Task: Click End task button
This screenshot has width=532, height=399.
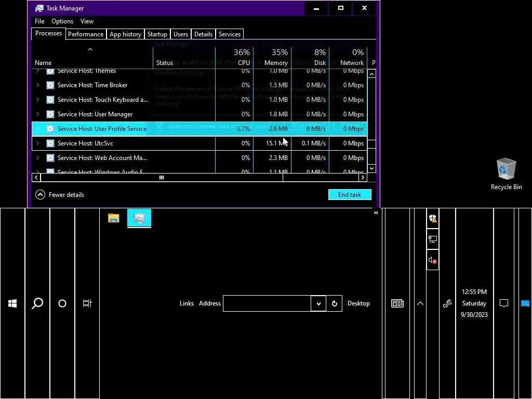Action: (350, 195)
